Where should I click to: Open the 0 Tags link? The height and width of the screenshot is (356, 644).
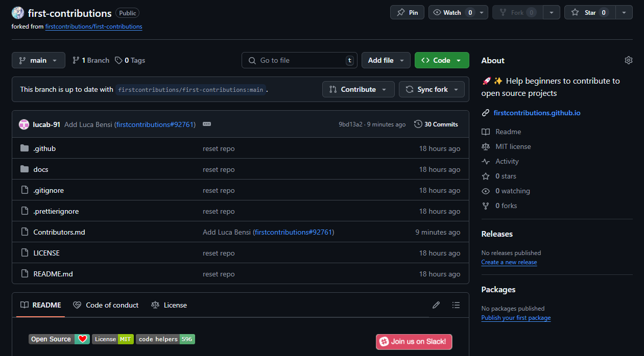pyautogui.click(x=130, y=60)
